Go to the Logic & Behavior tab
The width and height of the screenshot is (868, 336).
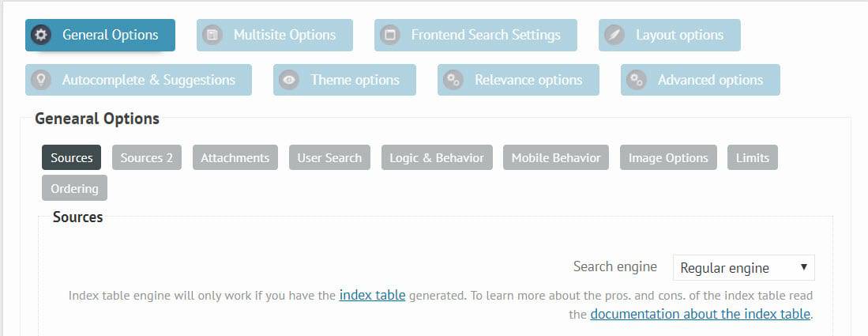[437, 157]
